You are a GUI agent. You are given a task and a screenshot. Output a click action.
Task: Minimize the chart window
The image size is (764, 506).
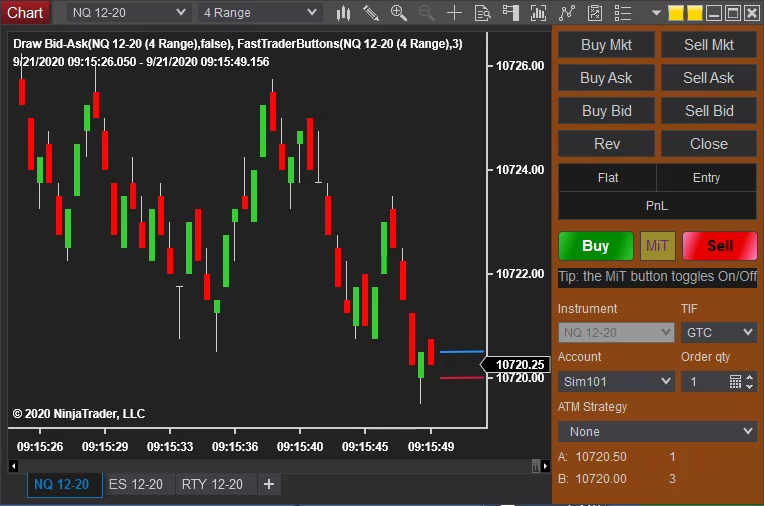[x=713, y=13]
